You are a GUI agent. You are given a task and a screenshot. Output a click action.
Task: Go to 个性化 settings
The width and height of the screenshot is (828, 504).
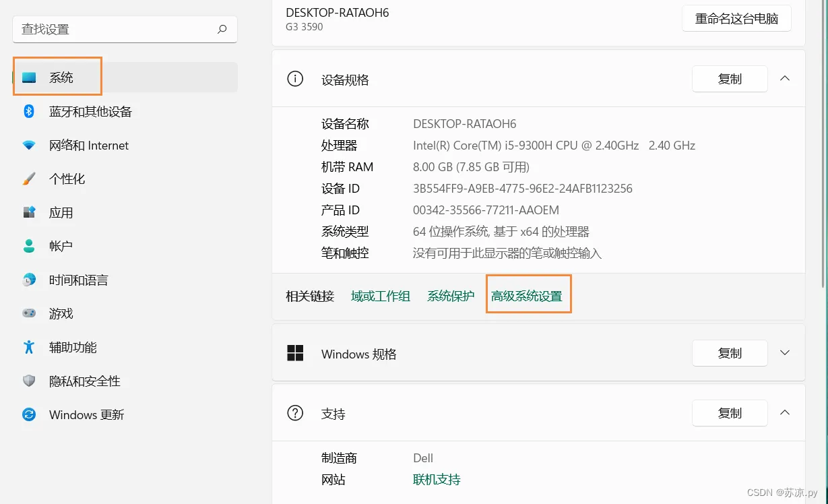125,179
